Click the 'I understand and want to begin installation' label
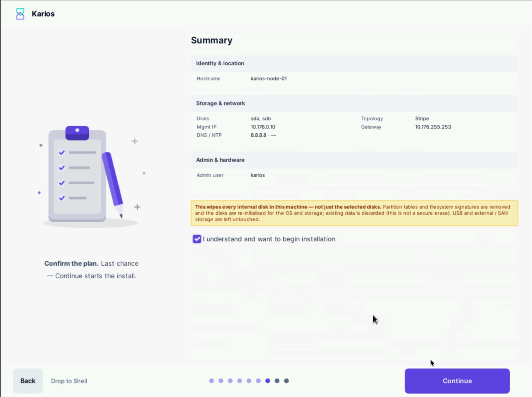The width and height of the screenshot is (532, 397). coord(269,239)
